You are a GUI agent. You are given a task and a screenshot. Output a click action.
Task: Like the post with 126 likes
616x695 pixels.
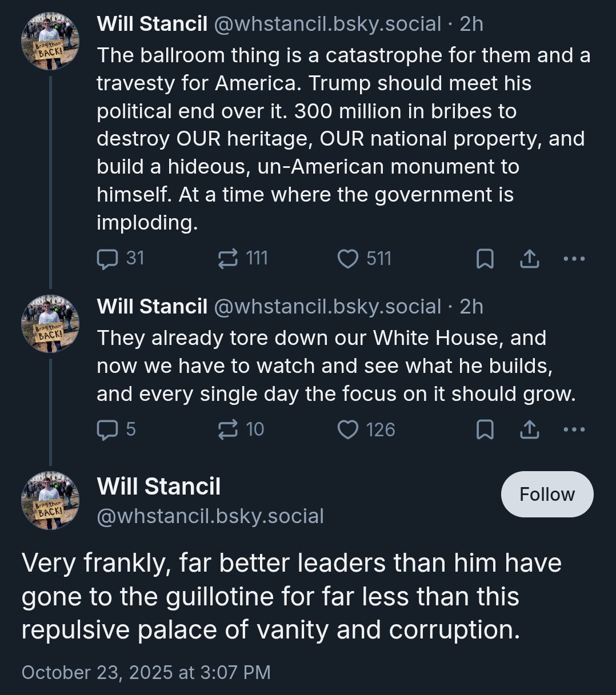tap(366, 429)
